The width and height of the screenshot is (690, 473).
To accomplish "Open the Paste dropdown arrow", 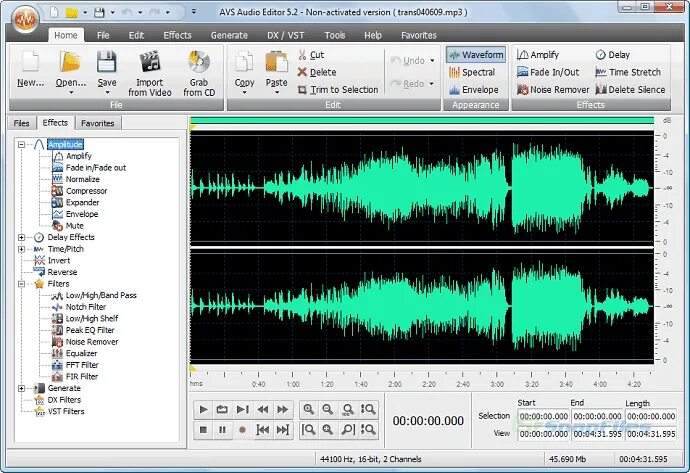I will click(277, 93).
